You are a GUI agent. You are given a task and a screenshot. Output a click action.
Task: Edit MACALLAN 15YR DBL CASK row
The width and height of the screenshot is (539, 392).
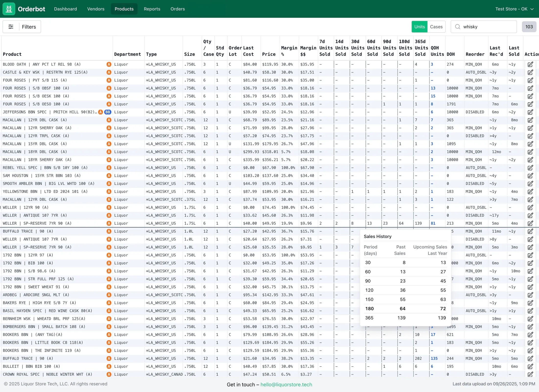click(530, 144)
